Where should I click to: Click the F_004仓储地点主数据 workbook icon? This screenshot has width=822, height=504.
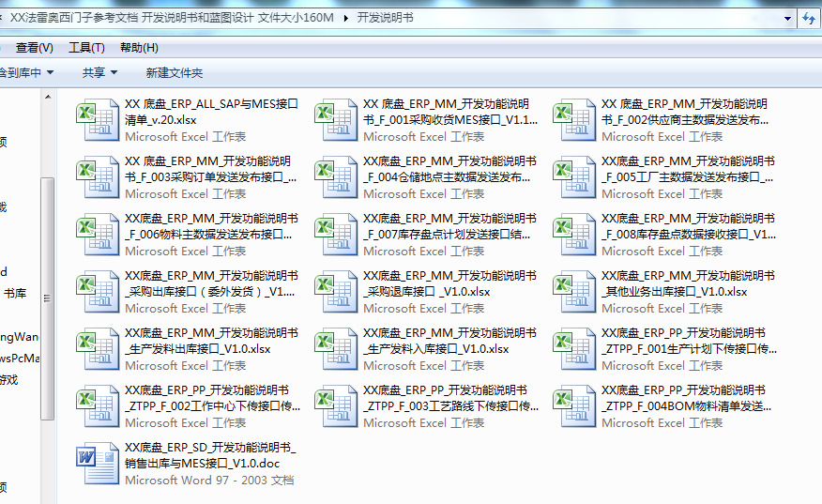coord(337,177)
